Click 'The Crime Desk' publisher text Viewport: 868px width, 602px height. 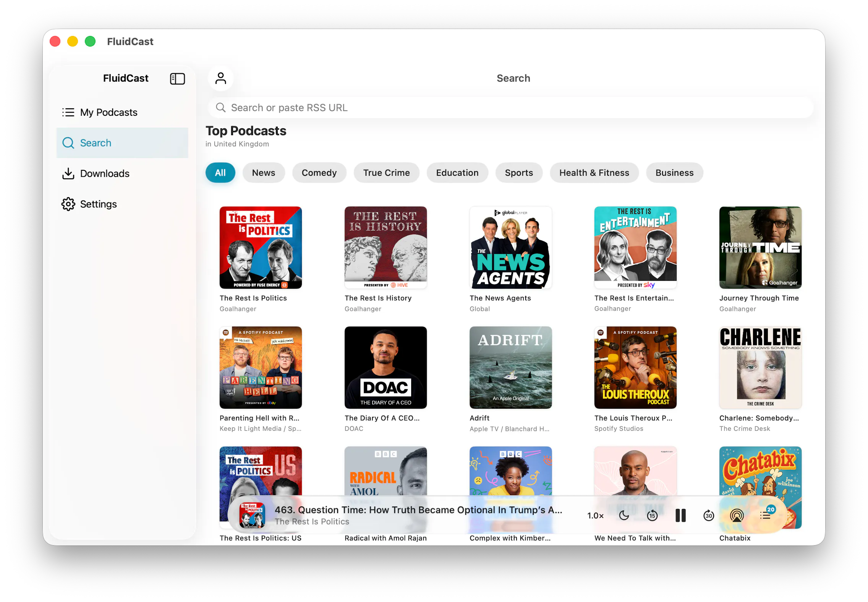pyautogui.click(x=745, y=429)
